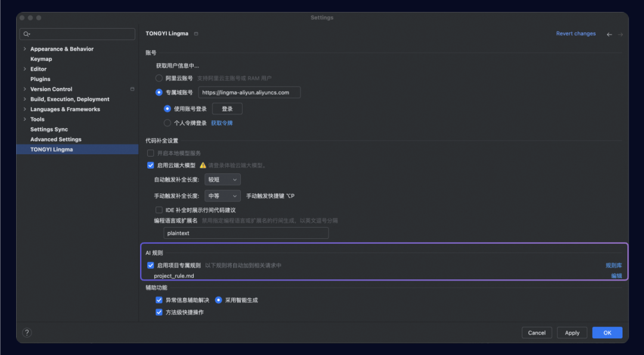Expand the Languages & Frameworks node
The height and width of the screenshot is (355, 644).
pos(24,109)
